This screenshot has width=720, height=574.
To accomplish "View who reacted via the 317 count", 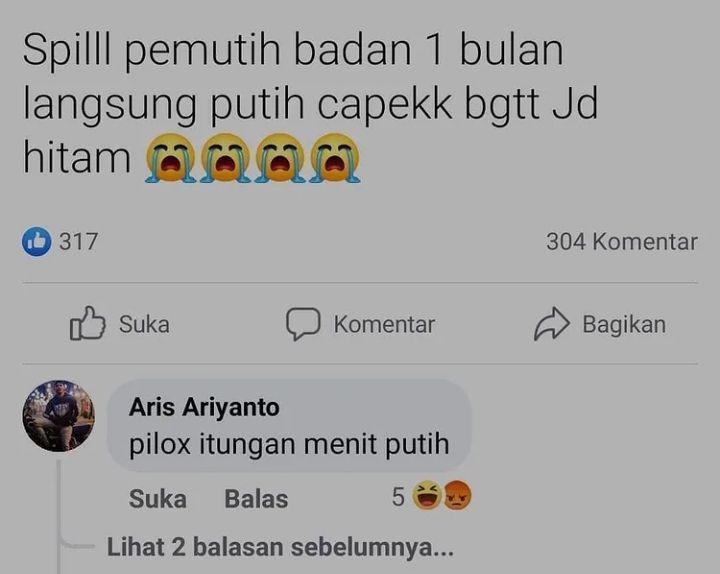I will tap(78, 242).
